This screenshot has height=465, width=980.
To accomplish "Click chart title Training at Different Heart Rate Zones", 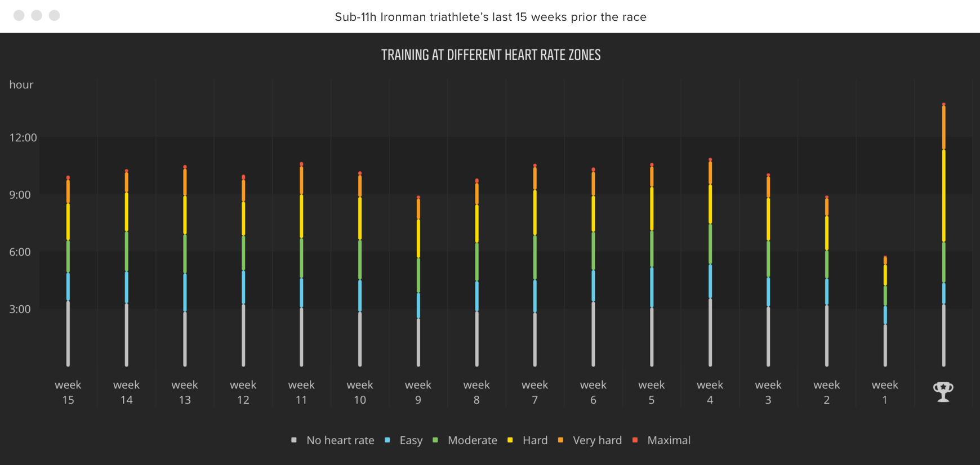I will click(x=491, y=55).
